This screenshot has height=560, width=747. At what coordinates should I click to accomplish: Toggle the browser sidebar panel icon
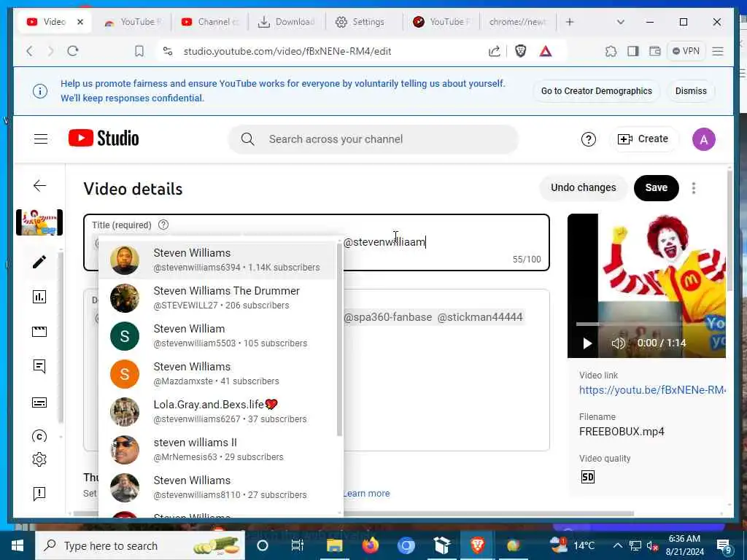click(x=632, y=51)
